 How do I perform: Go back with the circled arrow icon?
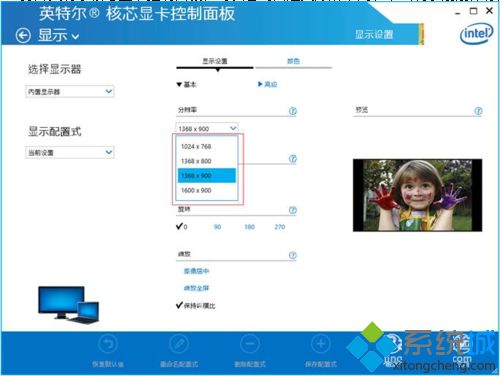pos(23,35)
